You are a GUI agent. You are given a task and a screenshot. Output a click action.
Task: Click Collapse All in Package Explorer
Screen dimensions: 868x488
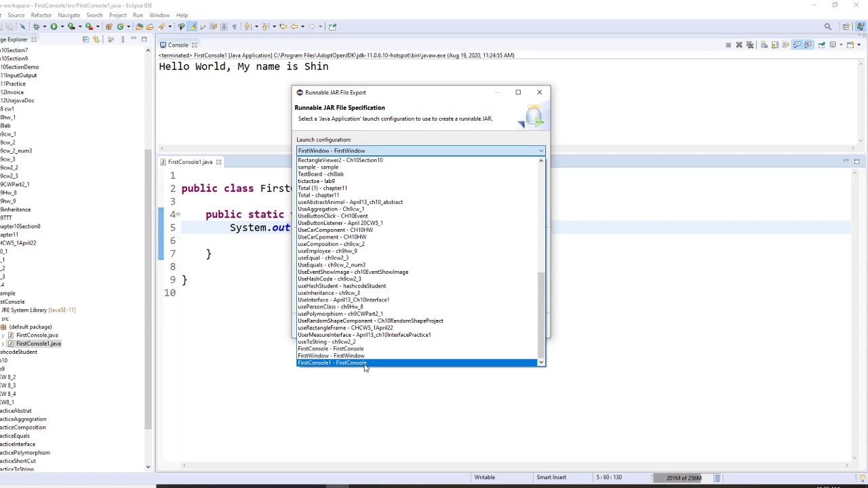[85, 39]
